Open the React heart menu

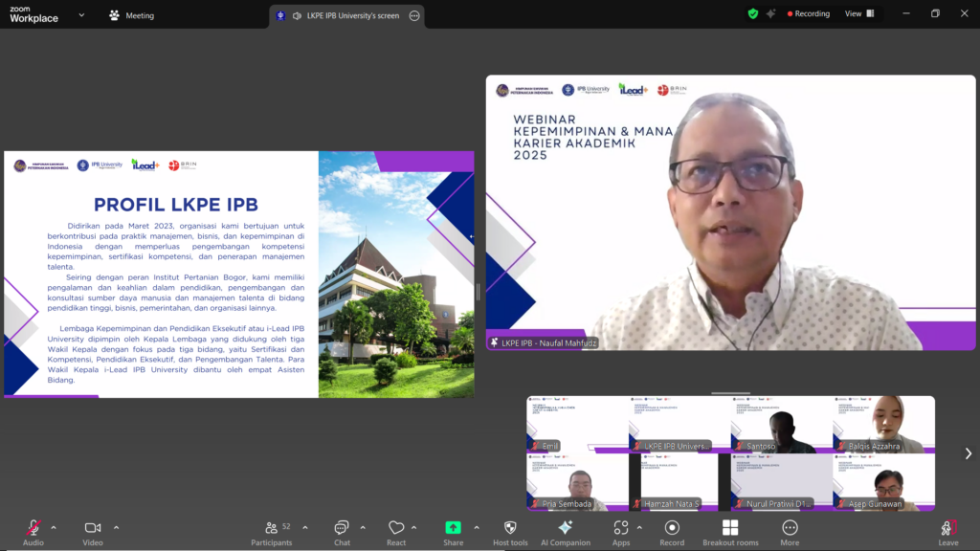(x=396, y=533)
